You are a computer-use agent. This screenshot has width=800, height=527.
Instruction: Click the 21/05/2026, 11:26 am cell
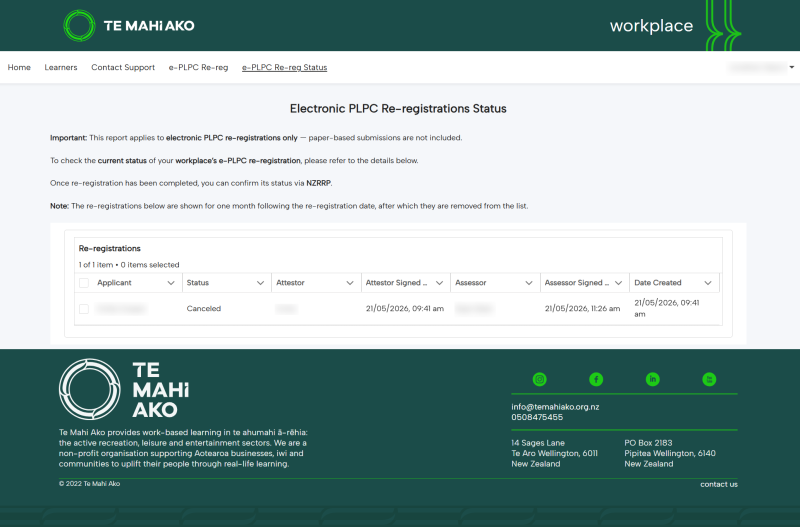(582, 309)
